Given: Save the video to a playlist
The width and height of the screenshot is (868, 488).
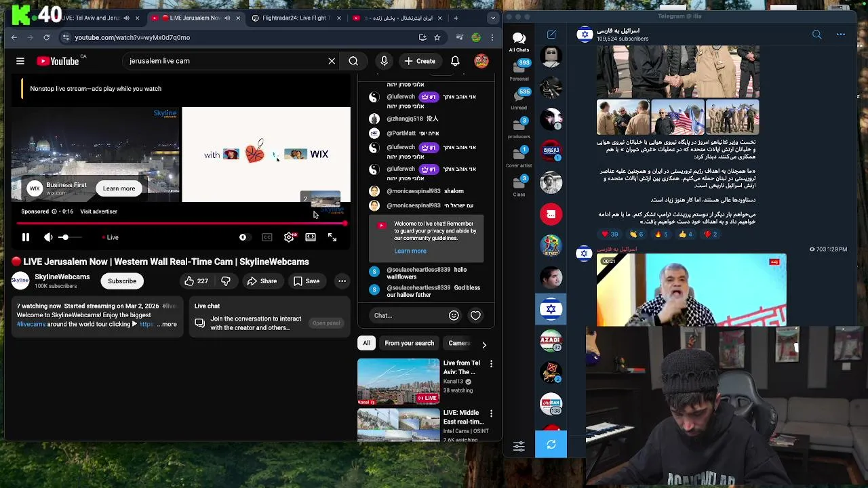Looking at the screenshot, I should [x=306, y=281].
